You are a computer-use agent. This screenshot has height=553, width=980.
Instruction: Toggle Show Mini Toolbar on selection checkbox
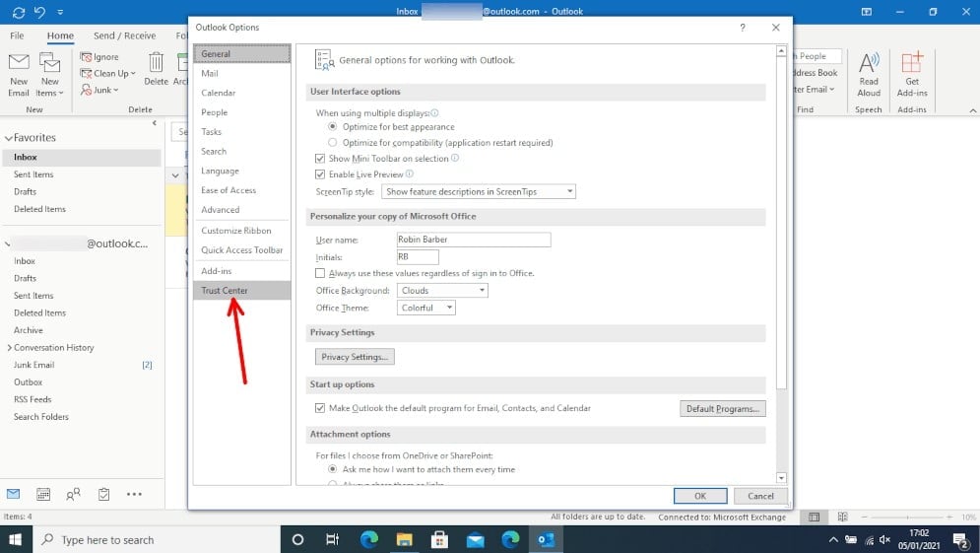point(320,159)
